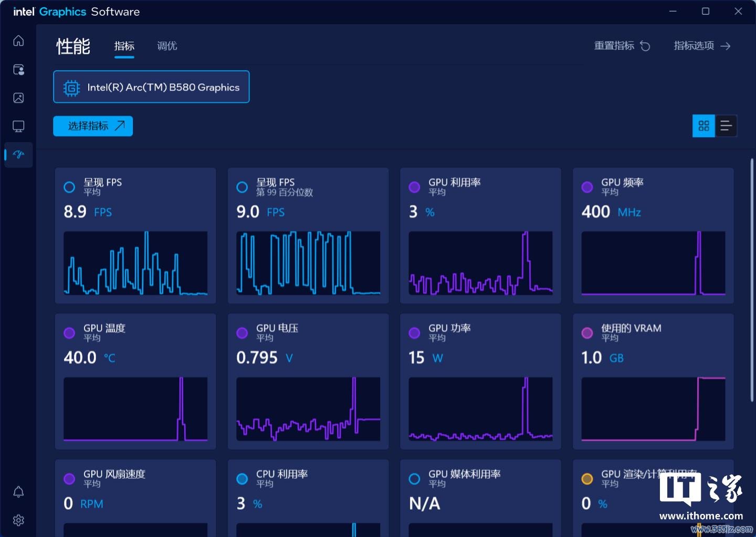Screen dimensions: 756x537
Task: Click the GPU chip icon on device selector
Action: (71, 88)
